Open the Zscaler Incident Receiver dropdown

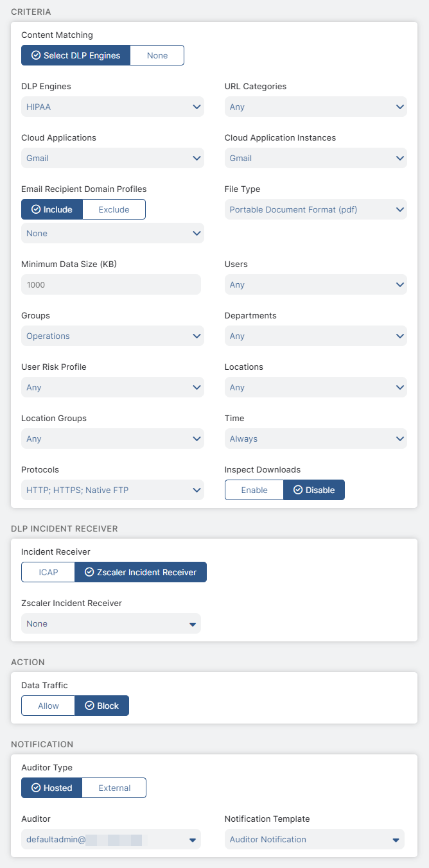point(110,623)
